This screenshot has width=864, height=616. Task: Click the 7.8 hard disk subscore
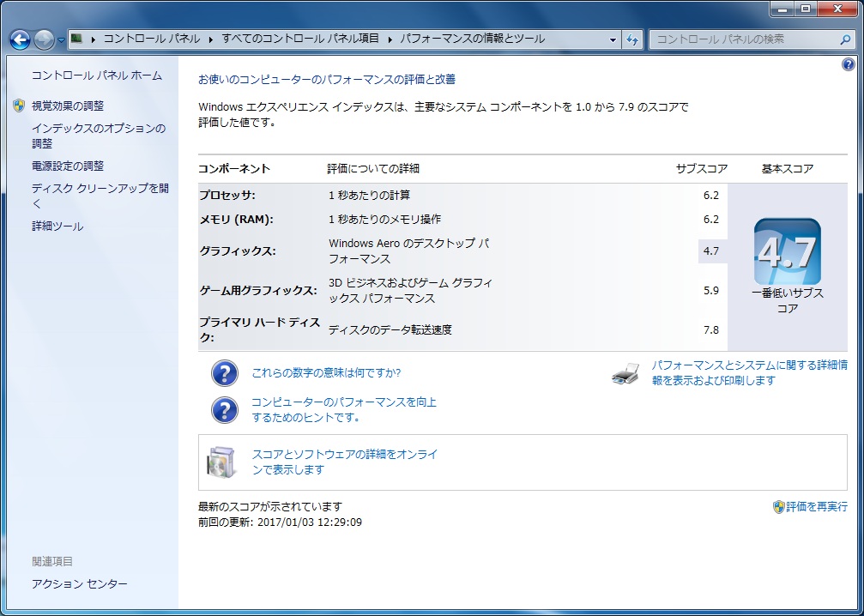pyautogui.click(x=711, y=330)
